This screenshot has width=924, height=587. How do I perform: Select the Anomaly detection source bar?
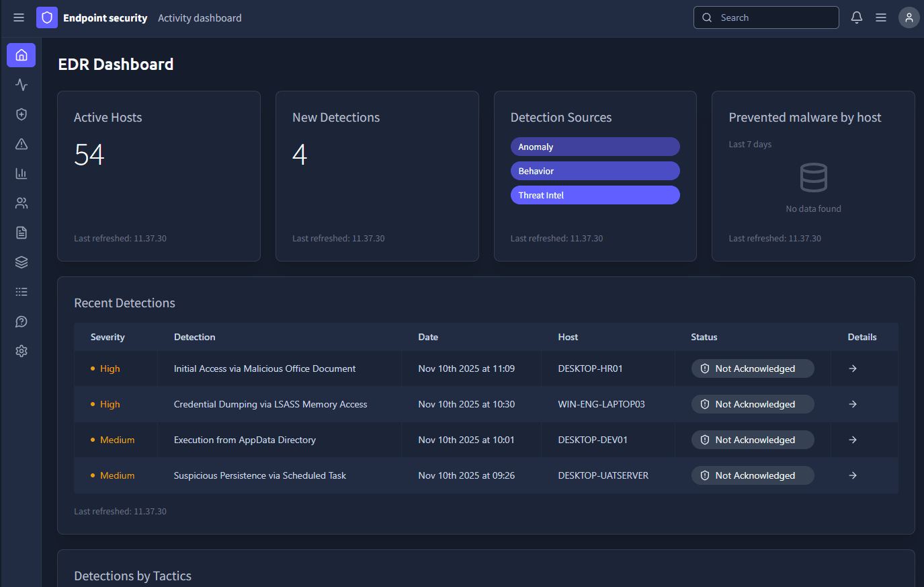click(x=595, y=147)
